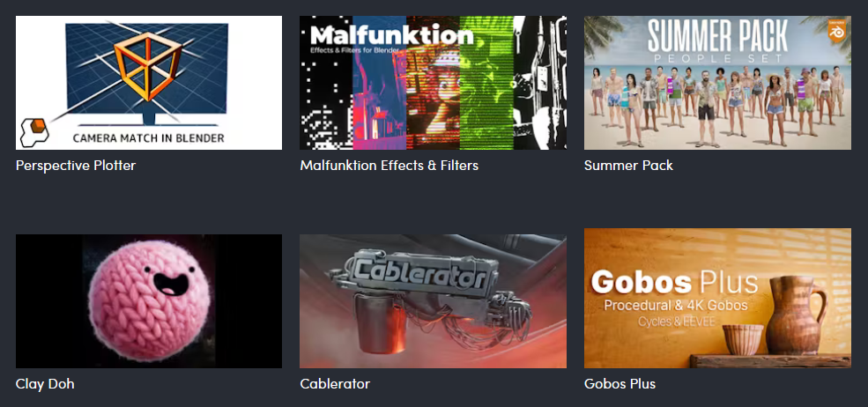
Task: Click the Summer Pack title link
Action: click(628, 165)
